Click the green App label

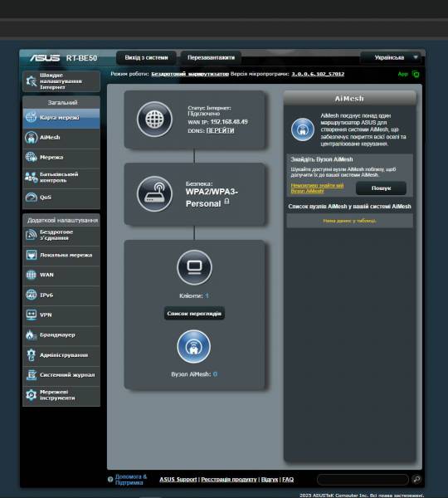403,74
